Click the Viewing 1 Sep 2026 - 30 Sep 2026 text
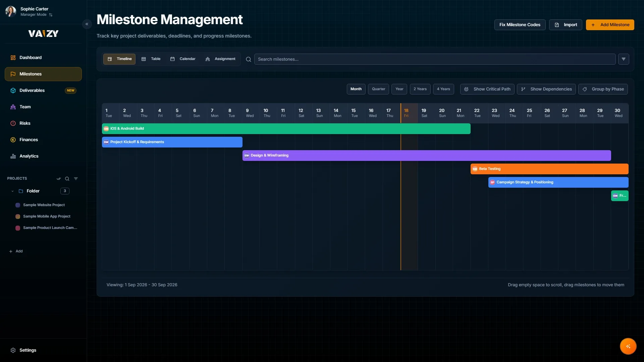The width and height of the screenshot is (644, 362). (x=142, y=285)
